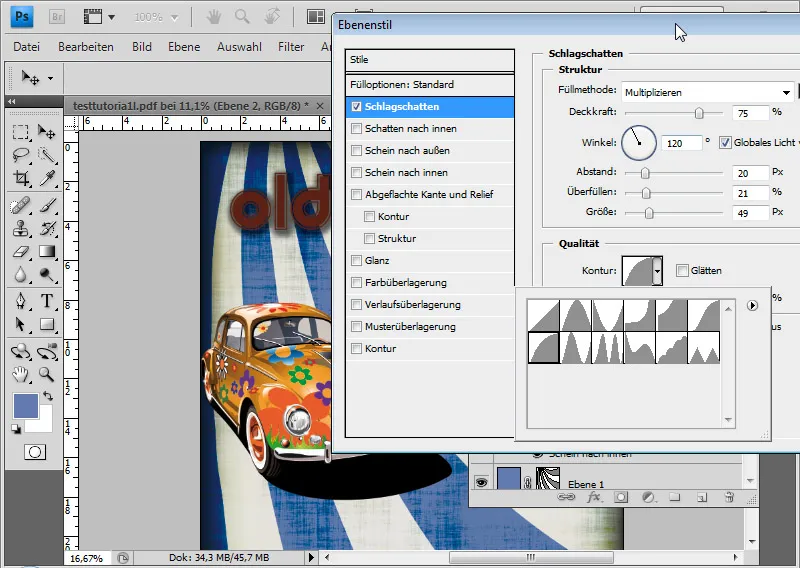Viewport: 800px width, 568px height.
Task: Swap foreground and background colors
Action: 47,396
